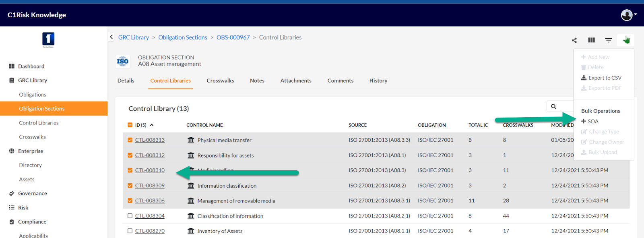Click institution icon beside Physical media transfer
Image resolution: width=644 pixels, height=238 pixels.
pos(191,140)
